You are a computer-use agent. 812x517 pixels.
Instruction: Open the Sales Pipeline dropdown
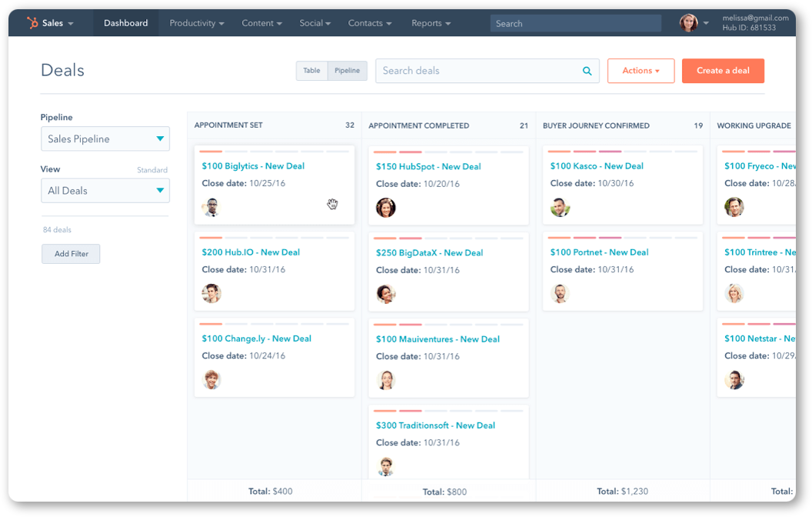(x=105, y=138)
